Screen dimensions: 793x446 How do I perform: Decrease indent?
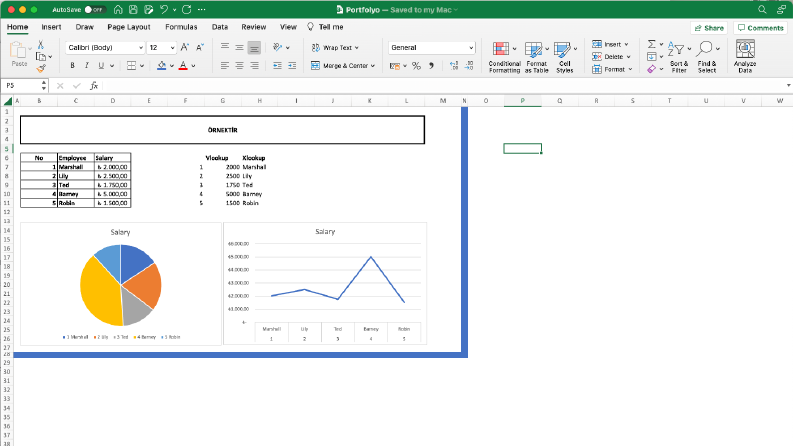(277, 66)
